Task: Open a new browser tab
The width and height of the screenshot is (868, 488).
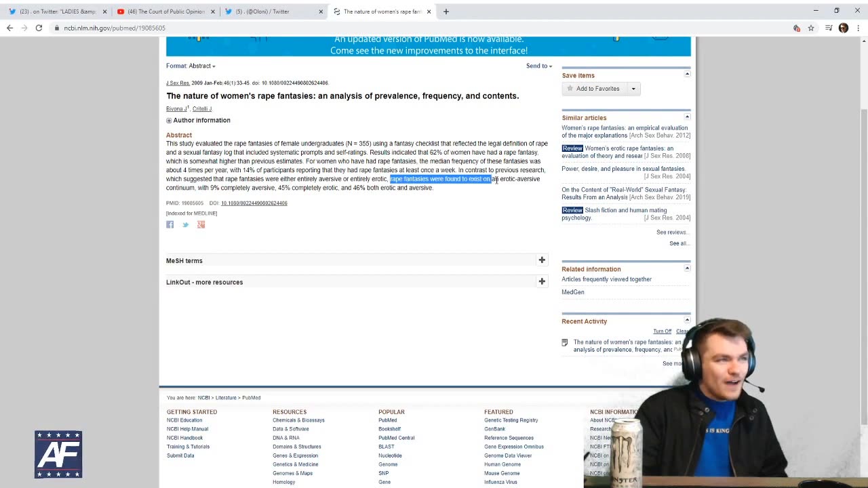Action: [x=446, y=12]
